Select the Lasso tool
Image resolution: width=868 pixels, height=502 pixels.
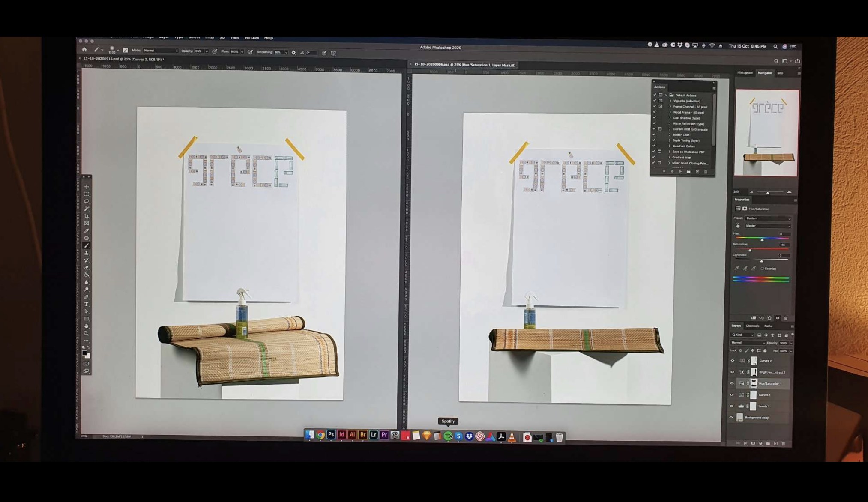(x=87, y=201)
